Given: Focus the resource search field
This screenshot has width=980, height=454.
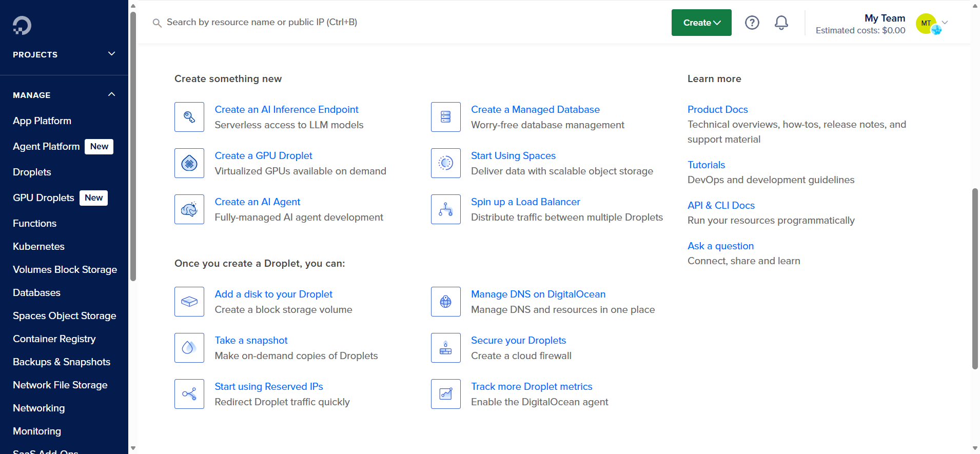Looking at the screenshot, I should 262,22.
